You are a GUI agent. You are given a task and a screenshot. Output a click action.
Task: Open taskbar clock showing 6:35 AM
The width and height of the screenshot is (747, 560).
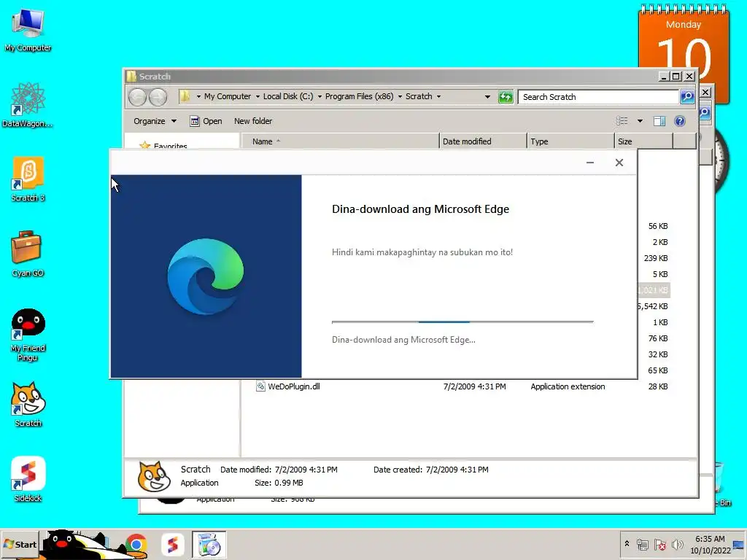(x=710, y=544)
